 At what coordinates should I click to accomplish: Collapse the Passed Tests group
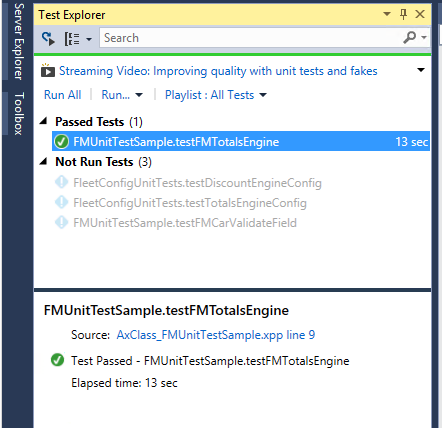click(x=43, y=121)
